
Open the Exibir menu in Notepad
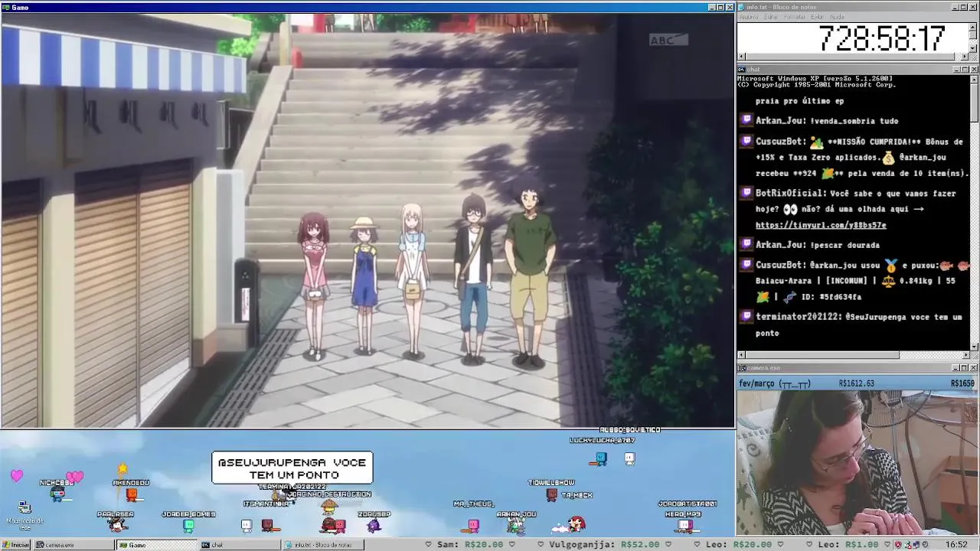(x=817, y=17)
